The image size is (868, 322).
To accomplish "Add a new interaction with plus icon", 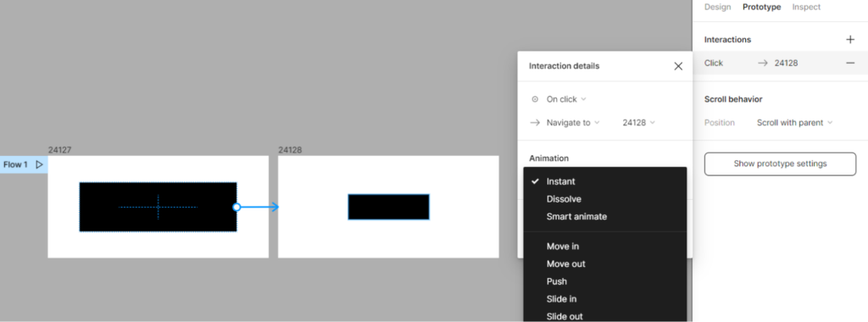I will [x=850, y=40].
